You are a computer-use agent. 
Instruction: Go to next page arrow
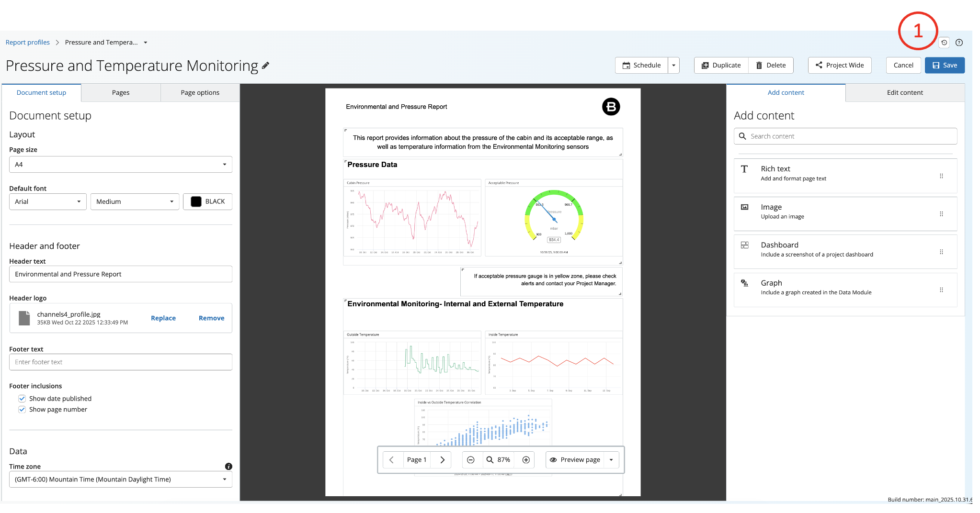pyautogui.click(x=443, y=460)
